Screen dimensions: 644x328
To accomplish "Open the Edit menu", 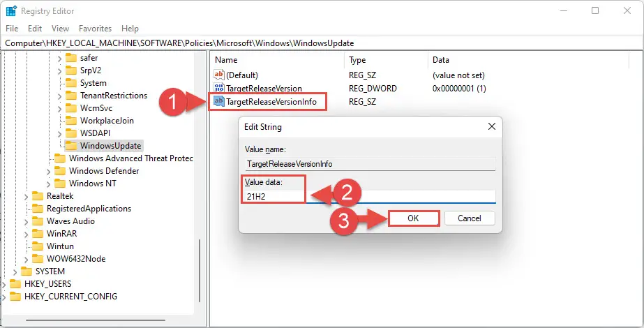I will coord(35,29).
